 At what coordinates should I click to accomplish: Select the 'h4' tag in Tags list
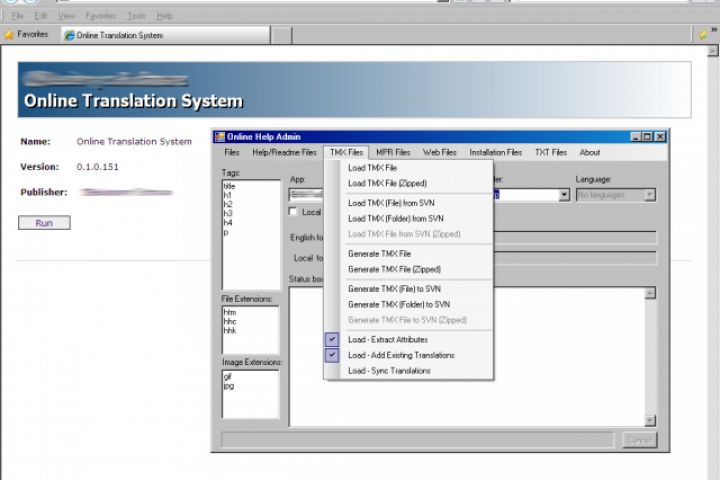(228, 223)
